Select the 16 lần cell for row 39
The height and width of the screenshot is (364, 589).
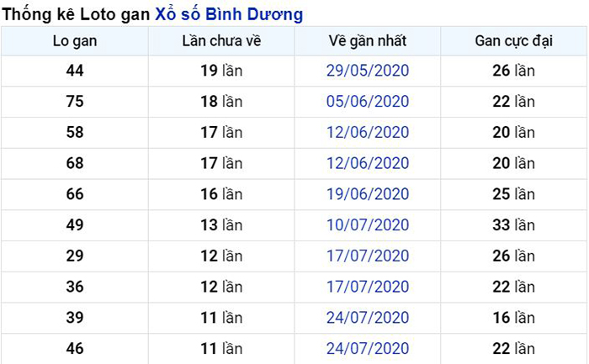513,318
